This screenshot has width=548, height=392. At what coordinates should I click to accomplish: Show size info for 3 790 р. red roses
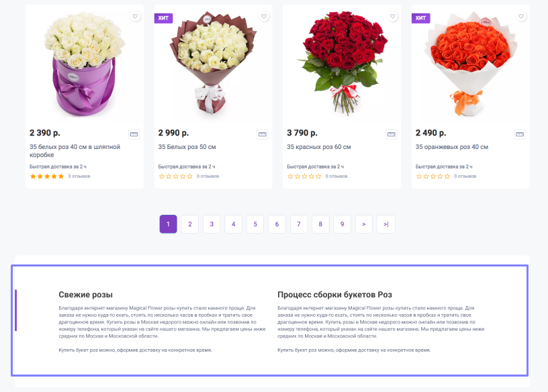pyautogui.click(x=391, y=134)
